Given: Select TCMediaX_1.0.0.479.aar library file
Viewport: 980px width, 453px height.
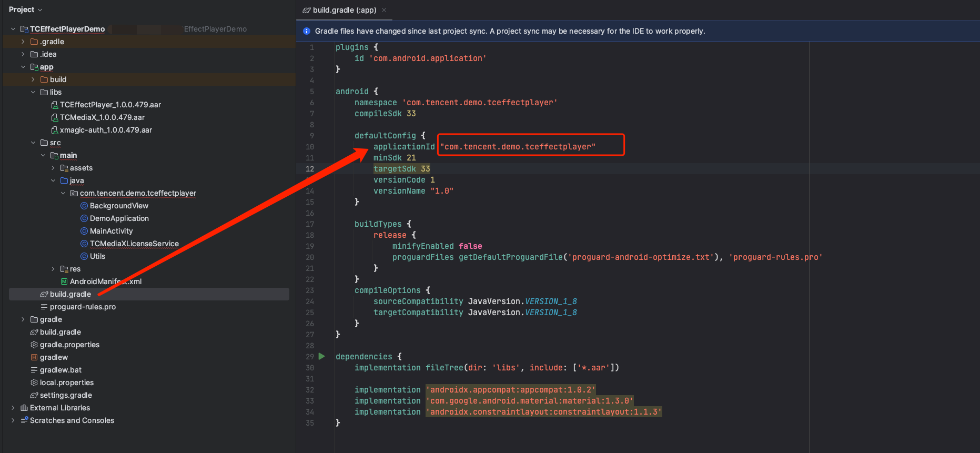Looking at the screenshot, I should [102, 117].
